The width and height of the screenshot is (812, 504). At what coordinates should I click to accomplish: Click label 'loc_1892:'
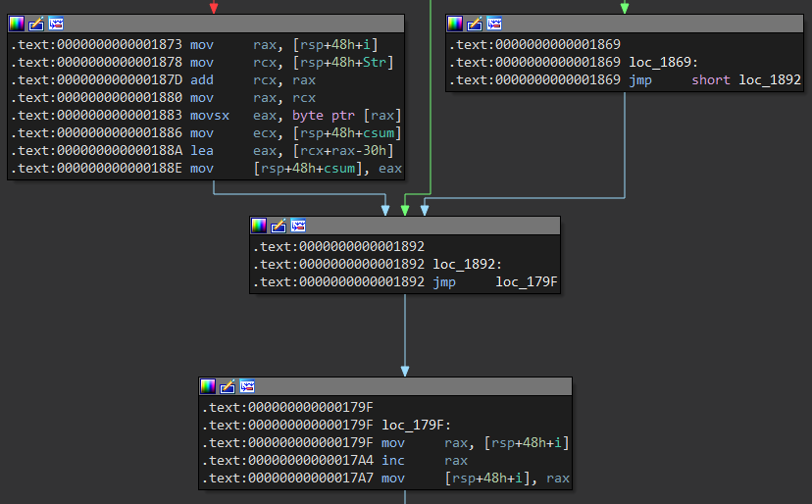(x=467, y=264)
